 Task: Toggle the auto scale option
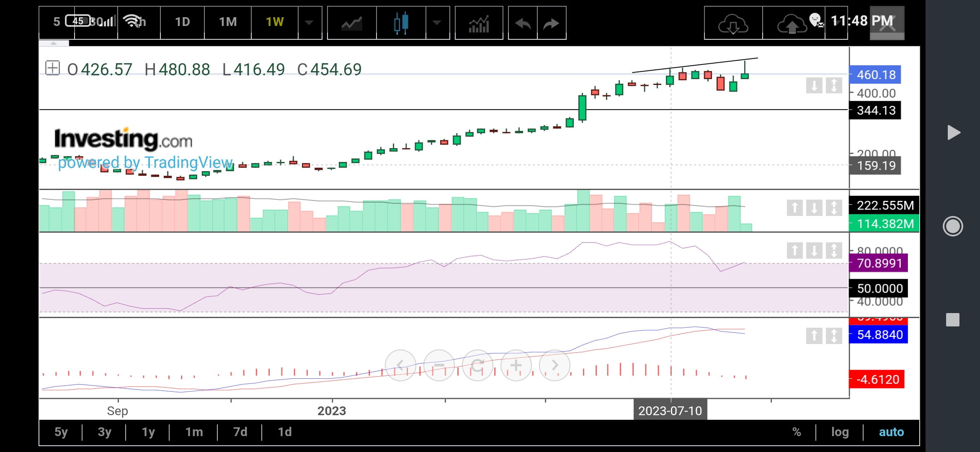tap(891, 432)
